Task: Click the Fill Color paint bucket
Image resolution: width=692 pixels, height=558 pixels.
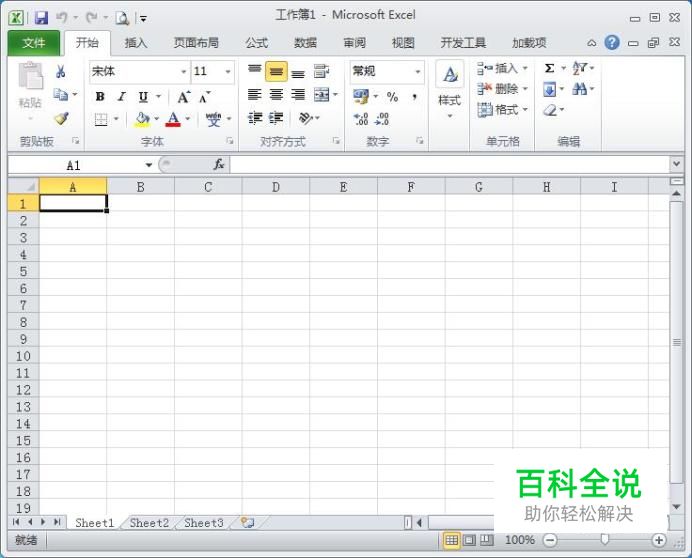Action: [x=142, y=118]
